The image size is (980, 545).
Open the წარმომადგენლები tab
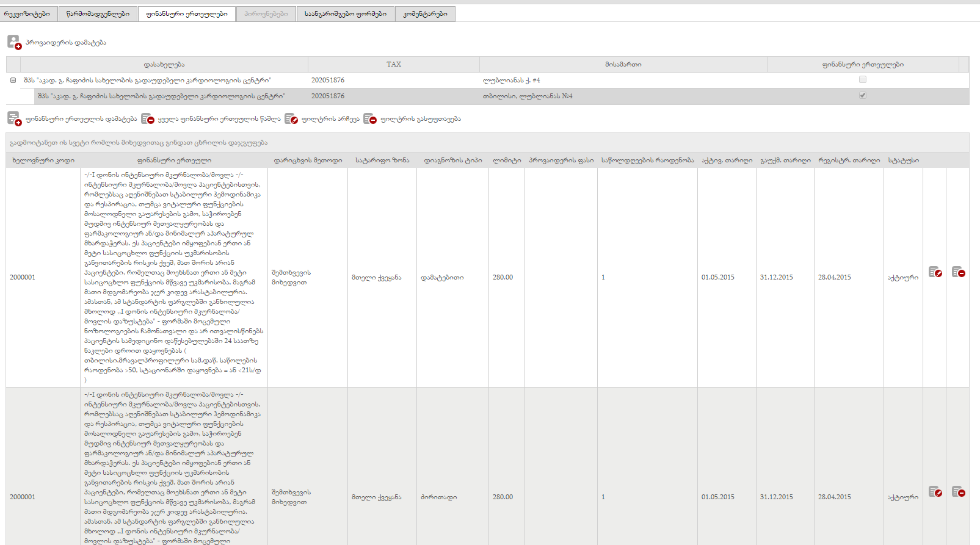tap(98, 14)
